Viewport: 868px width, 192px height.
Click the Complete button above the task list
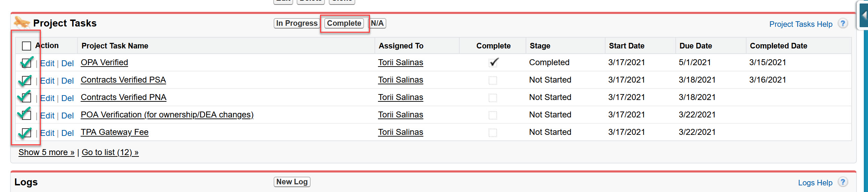tap(344, 23)
